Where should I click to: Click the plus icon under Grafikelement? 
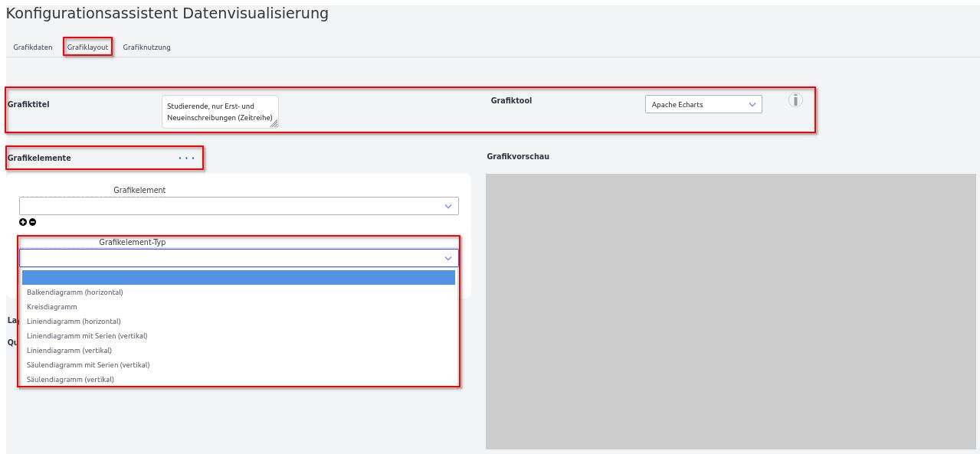pyautogui.click(x=23, y=222)
